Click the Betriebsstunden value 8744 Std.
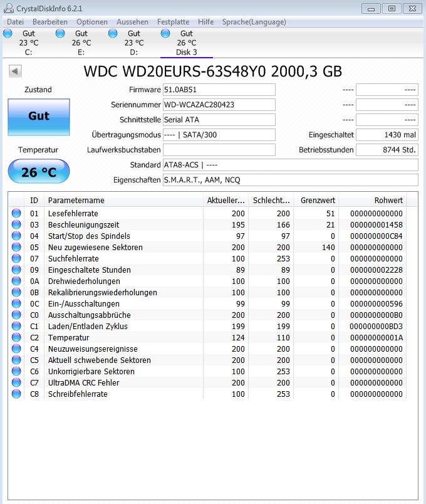426x504 pixels. coord(387,150)
